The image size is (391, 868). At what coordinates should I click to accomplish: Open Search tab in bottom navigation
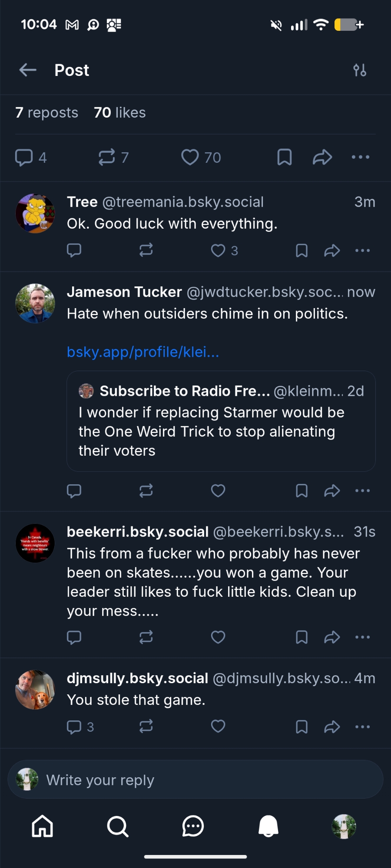[x=118, y=826]
